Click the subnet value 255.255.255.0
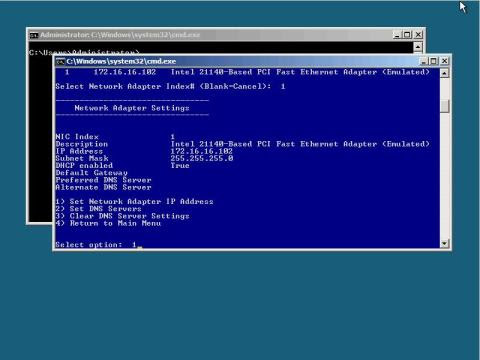Image resolution: width=480 pixels, height=360 pixels. coord(202,158)
